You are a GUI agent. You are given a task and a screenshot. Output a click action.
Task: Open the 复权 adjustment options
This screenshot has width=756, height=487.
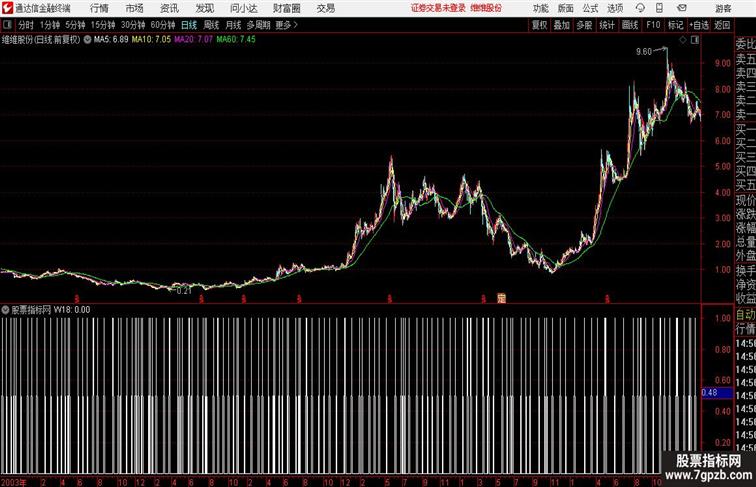540,25
